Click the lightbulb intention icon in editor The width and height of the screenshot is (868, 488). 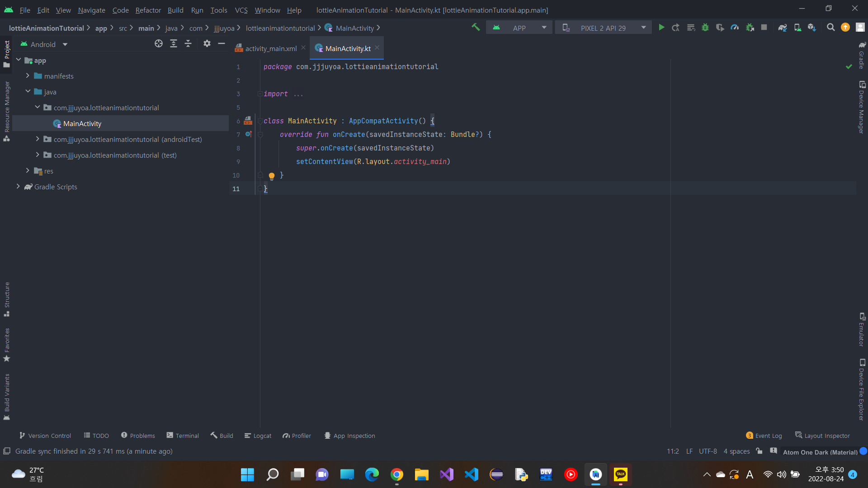coord(272,176)
